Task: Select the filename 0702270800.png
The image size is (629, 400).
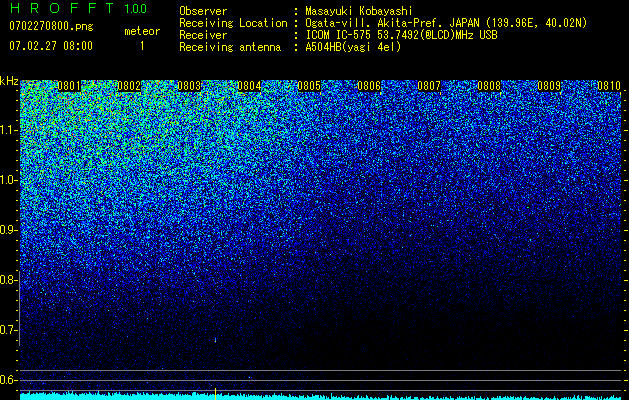Action: click(x=51, y=26)
